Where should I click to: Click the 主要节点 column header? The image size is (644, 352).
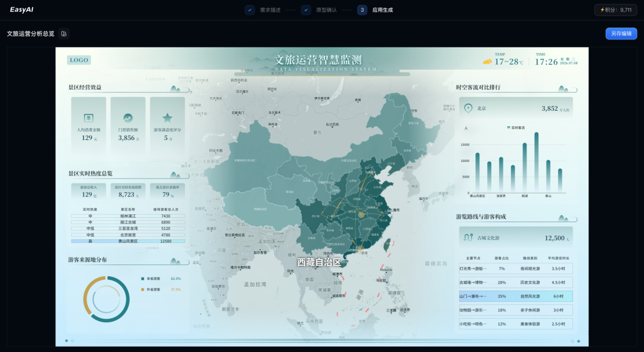pyautogui.click(x=473, y=258)
